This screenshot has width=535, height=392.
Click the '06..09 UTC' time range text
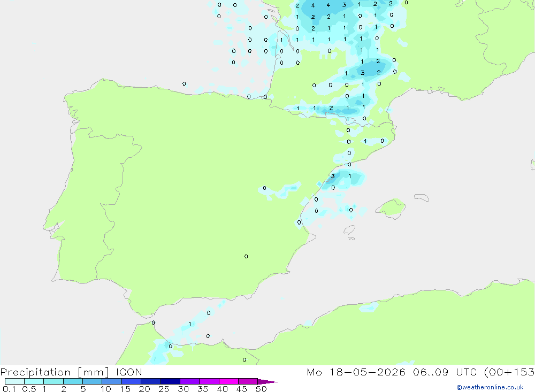tap(445, 372)
